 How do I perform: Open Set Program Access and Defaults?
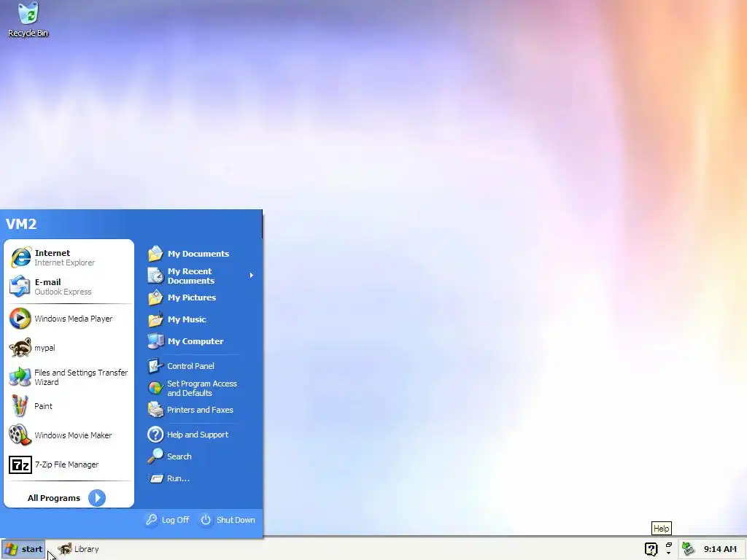(199, 388)
